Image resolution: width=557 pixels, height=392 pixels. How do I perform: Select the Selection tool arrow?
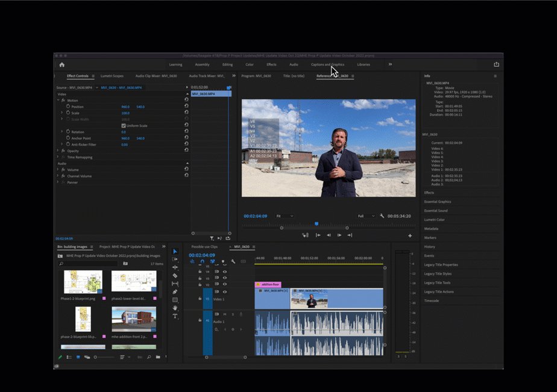(x=175, y=251)
